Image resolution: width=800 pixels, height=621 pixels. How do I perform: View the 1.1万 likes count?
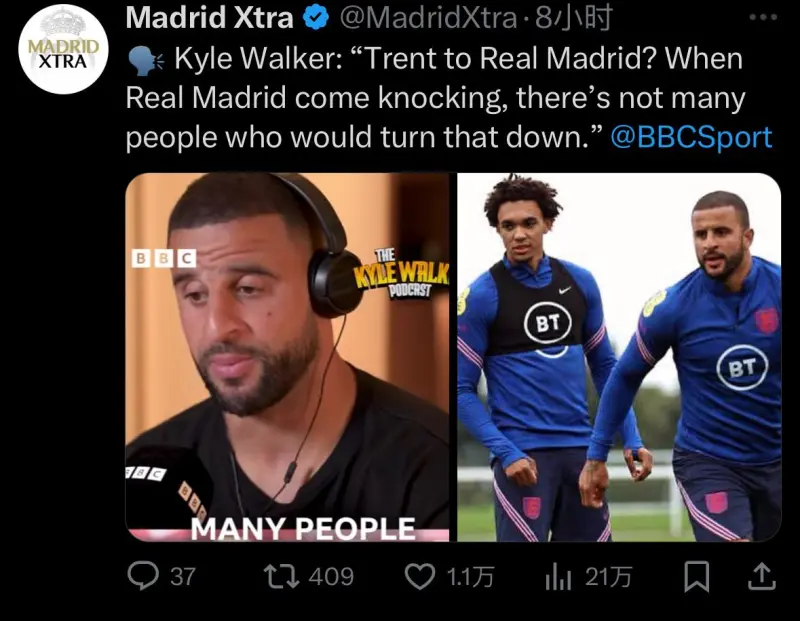470,577
